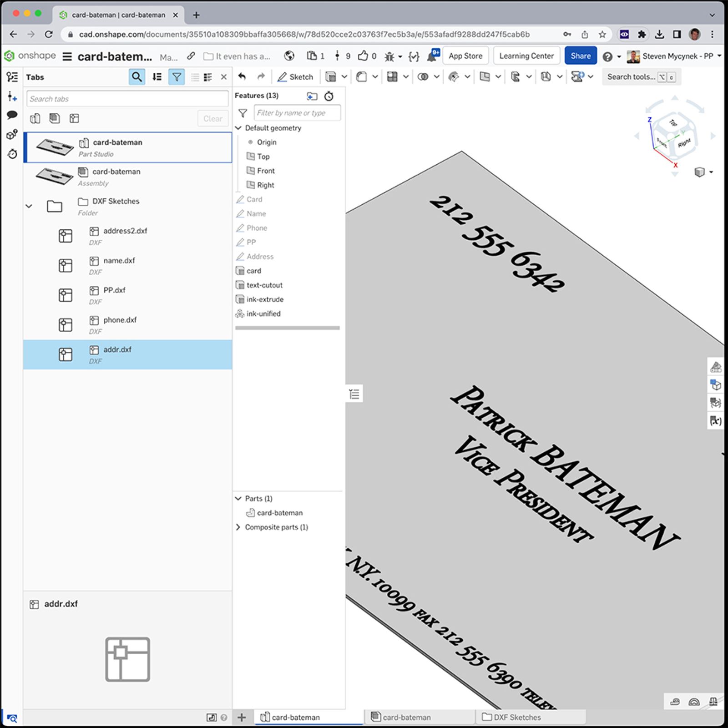
Task: Select the Sketch tool
Action: point(295,76)
